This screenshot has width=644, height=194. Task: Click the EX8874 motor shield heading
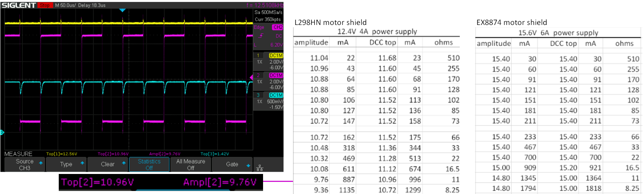click(511, 22)
